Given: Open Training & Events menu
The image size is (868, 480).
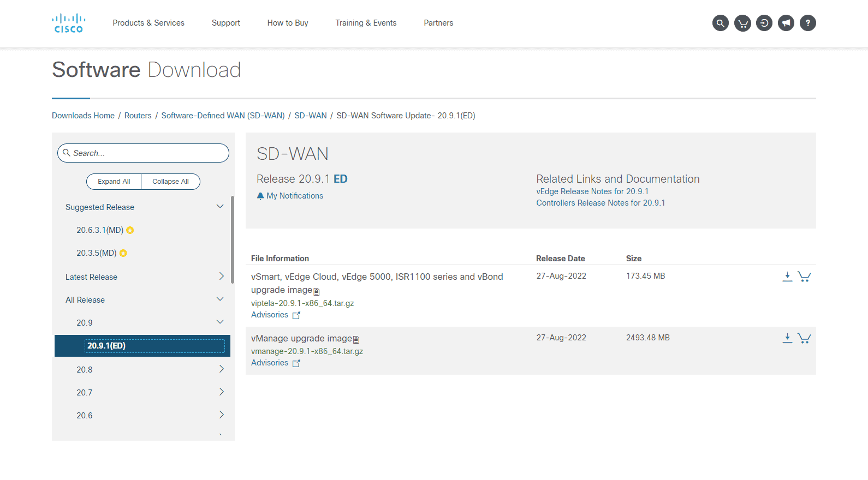Looking at the screenshot, I should click(366, 23).
